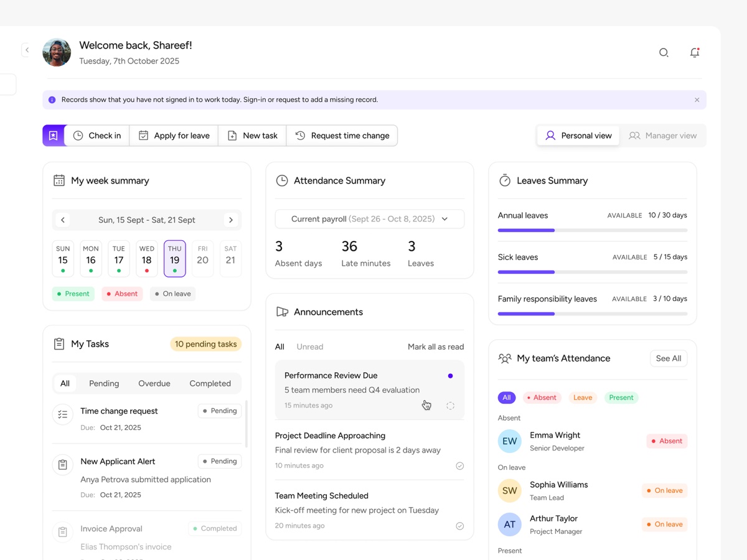
Task: Filter team attendance by All
Action: coord(507,398)
